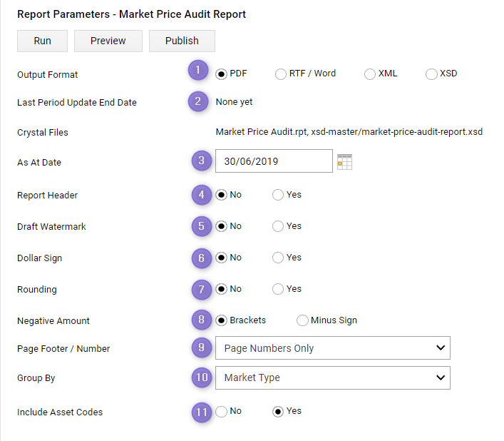Select RTF / Word output format
Screen dimensions: 504x441
pyautogui.click(x=281, y=74)
